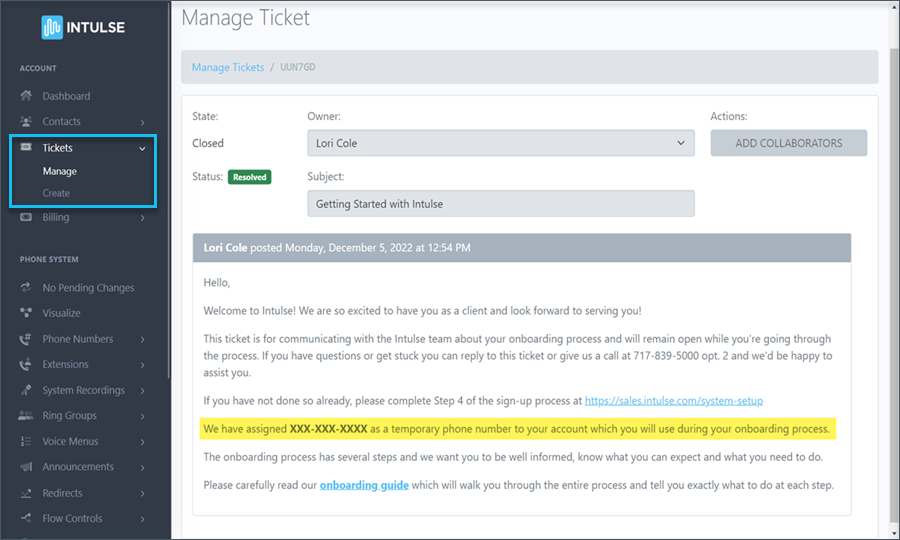Viewport: 900px width, 540px height.
Task: Click the Billing icon in sidebar
Action: click(x=26, y=217)
